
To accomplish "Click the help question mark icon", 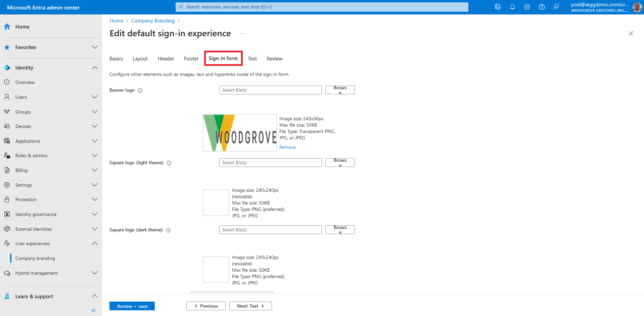I will coord(542,7).
